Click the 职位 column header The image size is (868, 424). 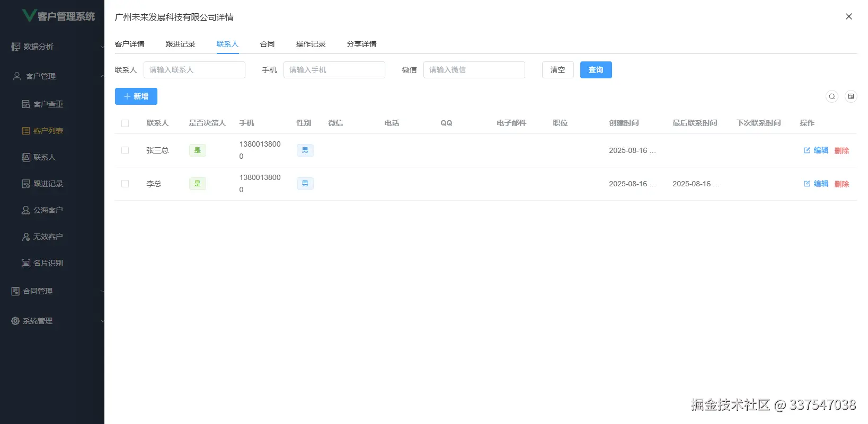(561, 123)
